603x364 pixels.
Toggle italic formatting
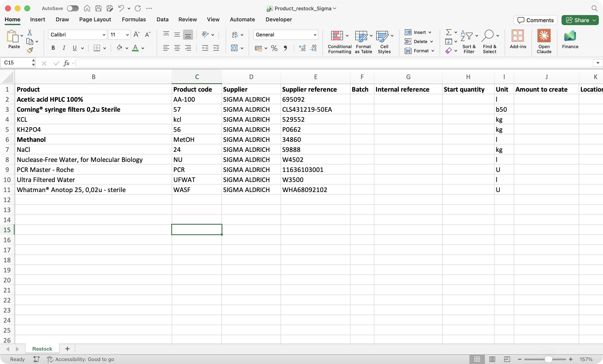(64, 48)
